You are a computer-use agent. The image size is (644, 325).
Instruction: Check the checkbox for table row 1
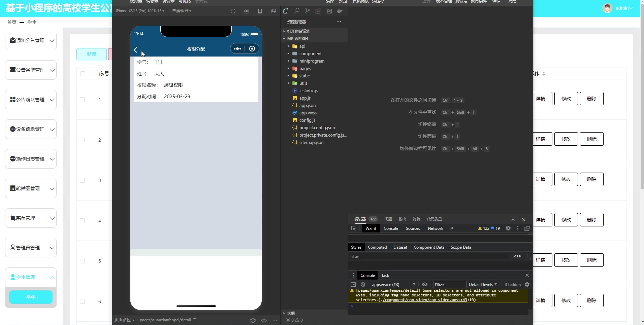coord(82,100)
